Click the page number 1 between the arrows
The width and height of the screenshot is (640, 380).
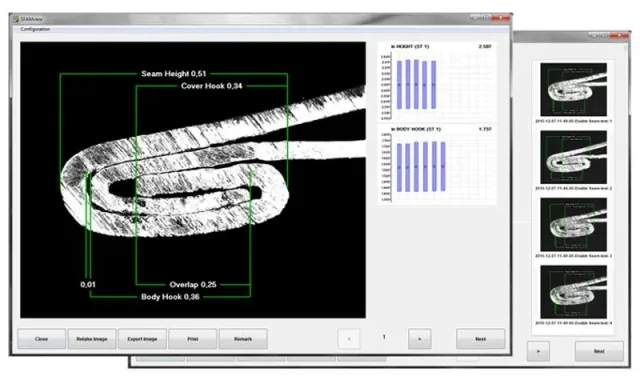point(384,337)
